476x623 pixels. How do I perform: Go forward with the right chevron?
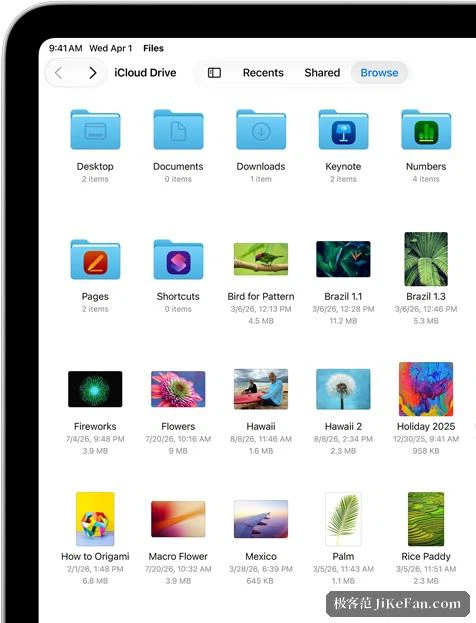93,73
